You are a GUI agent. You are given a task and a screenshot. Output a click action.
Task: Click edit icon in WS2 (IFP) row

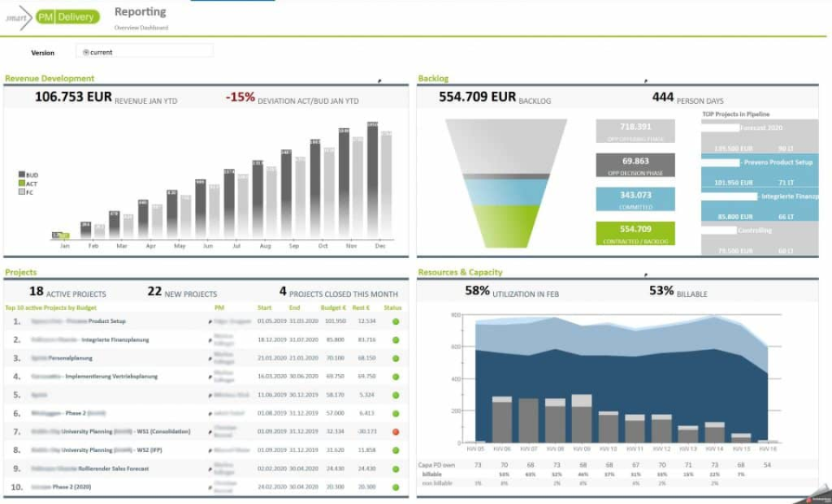click(210, 451)
